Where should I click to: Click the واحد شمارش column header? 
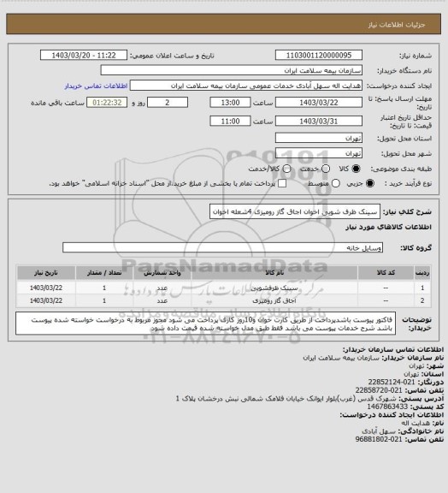(162, 272)
